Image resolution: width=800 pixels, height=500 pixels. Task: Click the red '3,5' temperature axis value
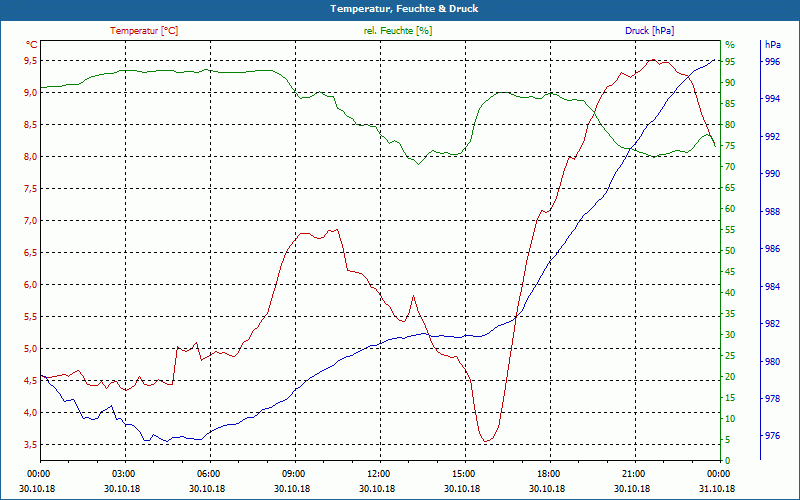(30, 445)
